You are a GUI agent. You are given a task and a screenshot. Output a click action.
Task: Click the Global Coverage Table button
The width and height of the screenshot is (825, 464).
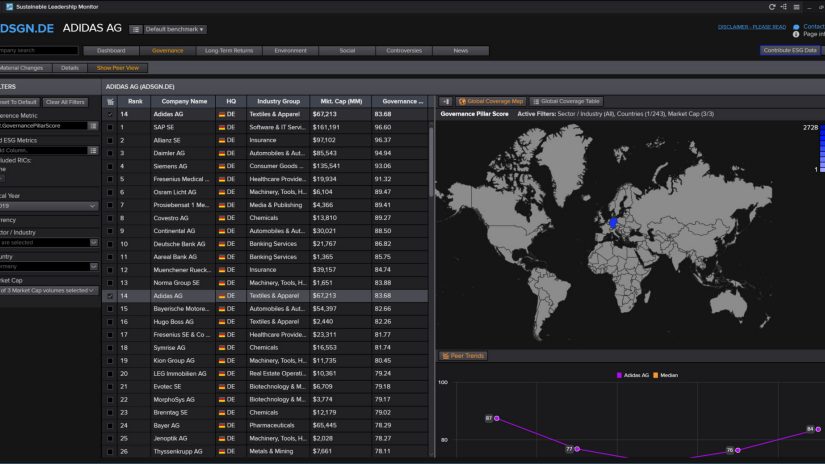(566, 102)
